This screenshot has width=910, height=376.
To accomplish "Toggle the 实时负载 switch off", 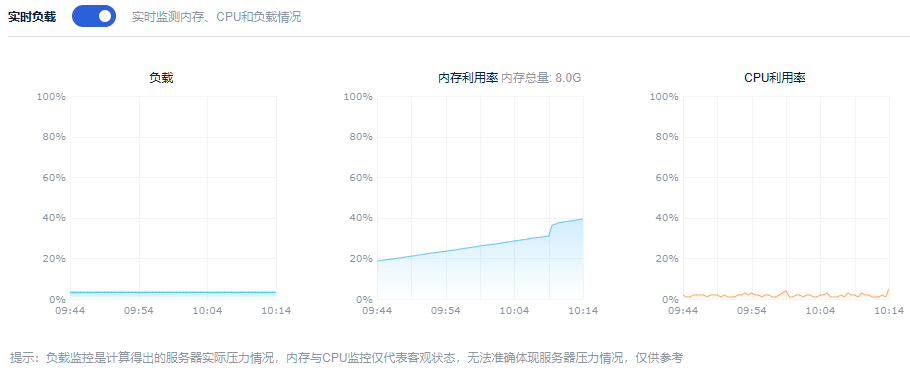I will (94, 16).
